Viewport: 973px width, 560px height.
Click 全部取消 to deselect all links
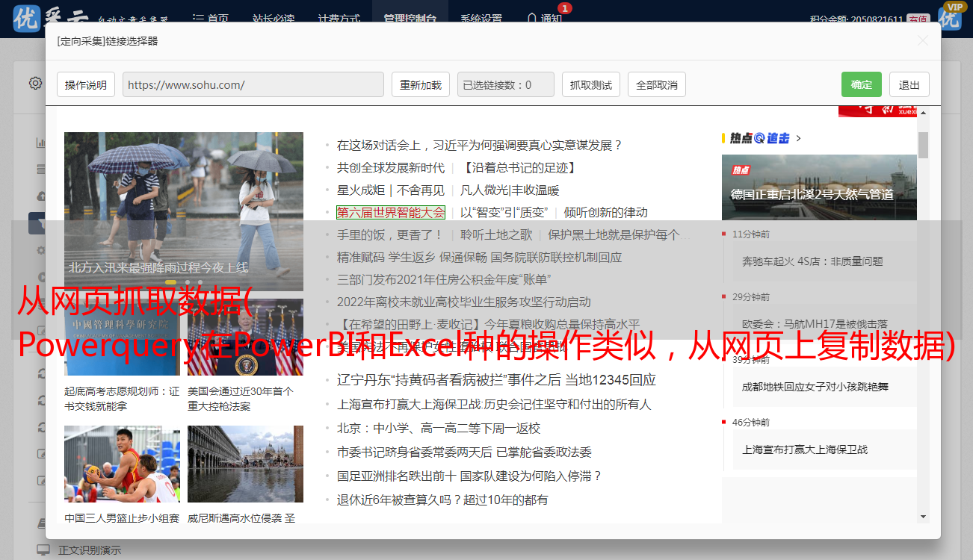657,85
